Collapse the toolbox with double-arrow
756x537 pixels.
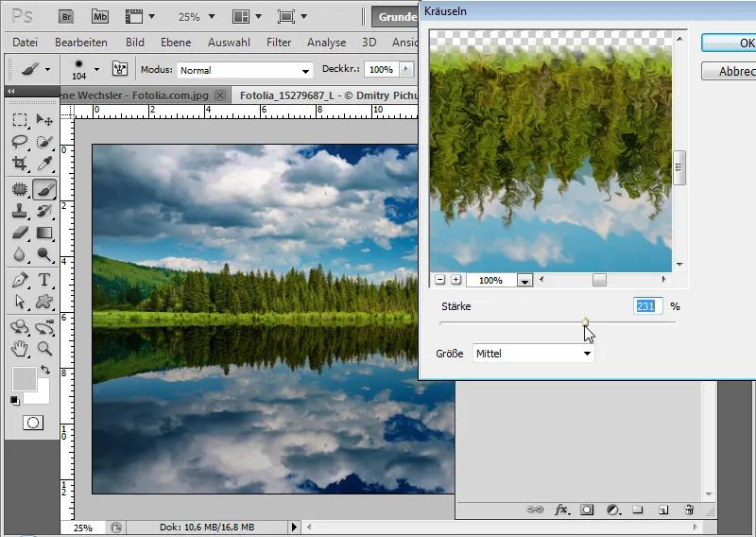pos(11,91)
